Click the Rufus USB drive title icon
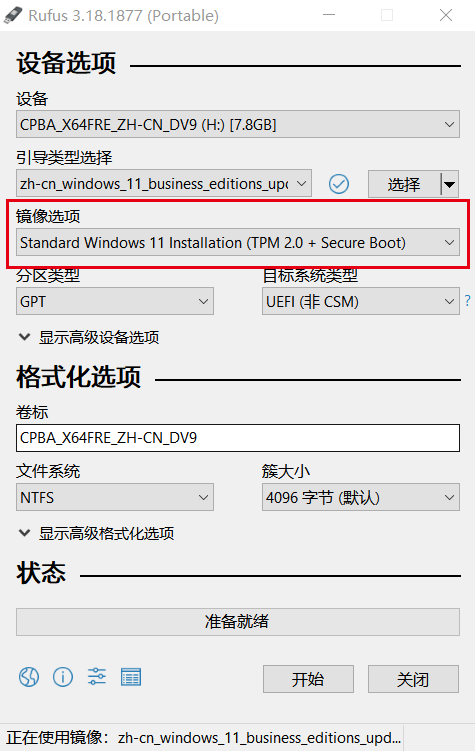This screenshot has height=751, width=475. tap(13, 15)
